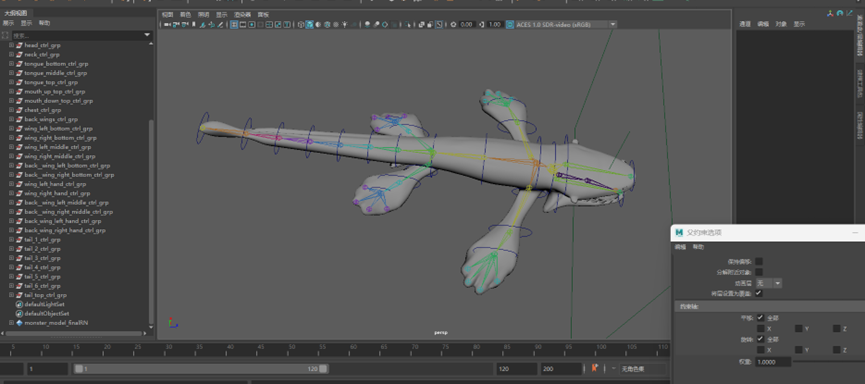Select the camera icon in viewport toolbar
The image size is (865, 384).
pyautogui.click(x=167, y=24)
